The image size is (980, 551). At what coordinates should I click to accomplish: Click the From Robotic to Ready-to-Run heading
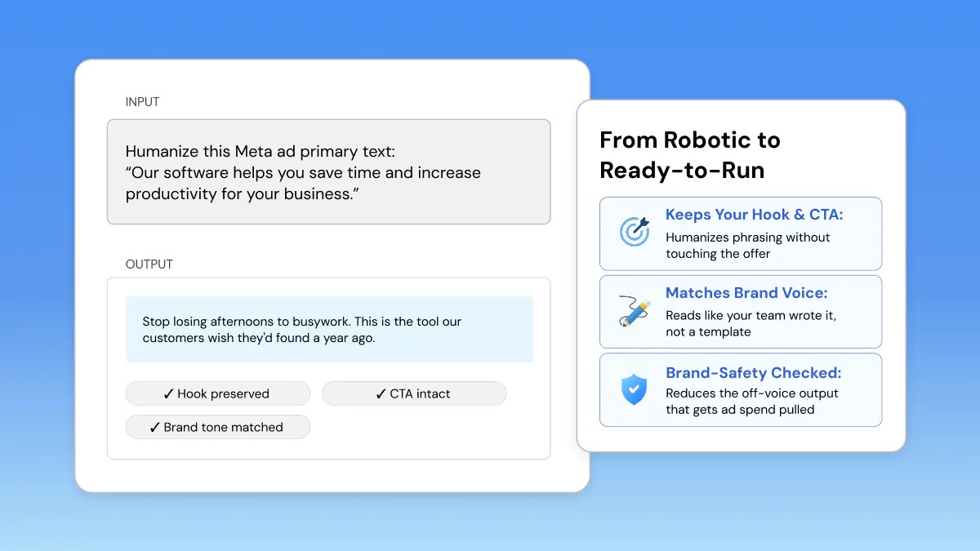(690, 155)
